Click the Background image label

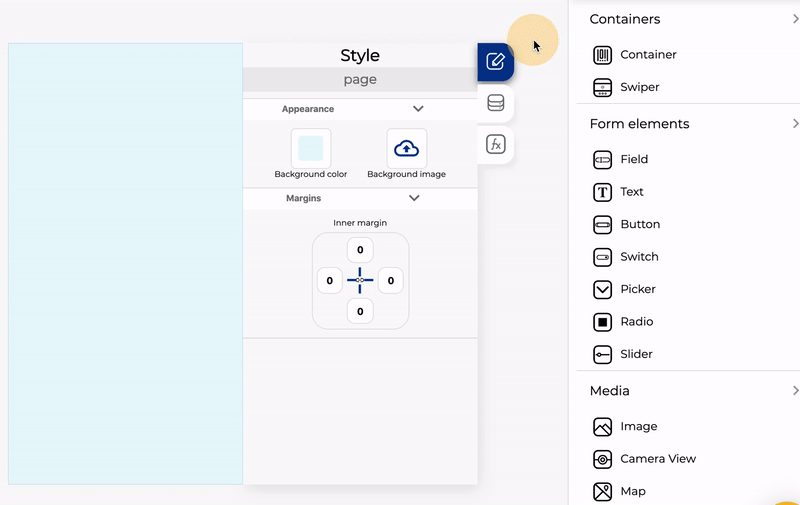pos(407,174)
